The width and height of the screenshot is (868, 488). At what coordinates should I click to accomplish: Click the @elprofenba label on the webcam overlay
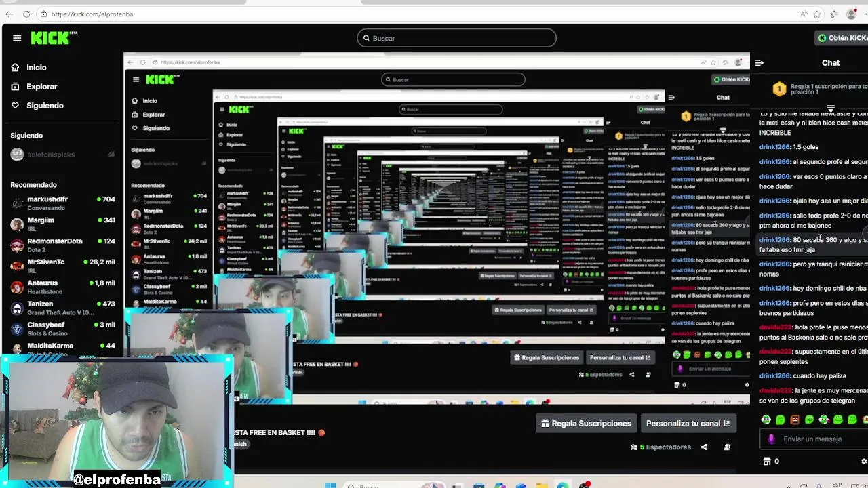pyautogui.click(x=117, y=480)
